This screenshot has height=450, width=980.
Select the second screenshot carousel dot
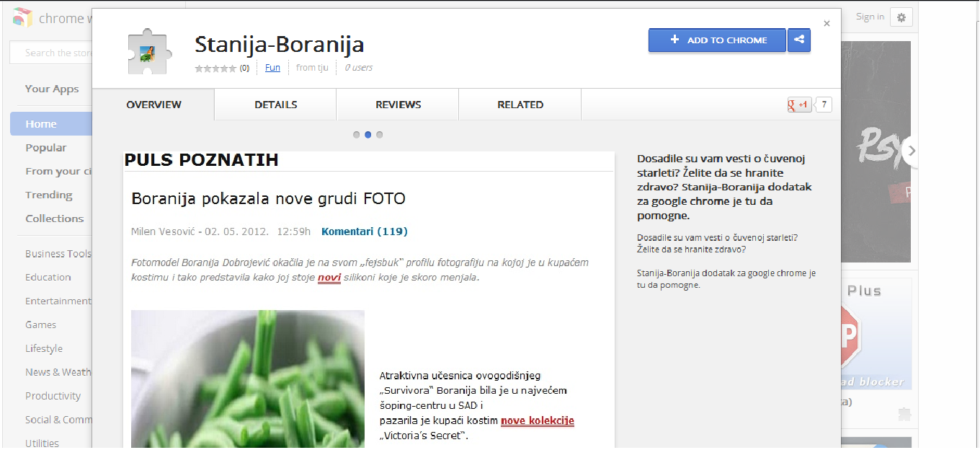click(x=367, y=135)
